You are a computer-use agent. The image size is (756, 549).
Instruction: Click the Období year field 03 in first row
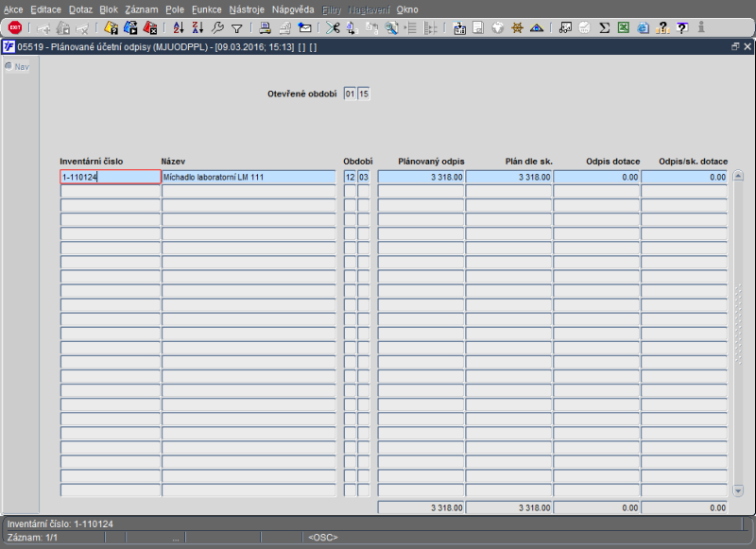click(x=364, y=177)
